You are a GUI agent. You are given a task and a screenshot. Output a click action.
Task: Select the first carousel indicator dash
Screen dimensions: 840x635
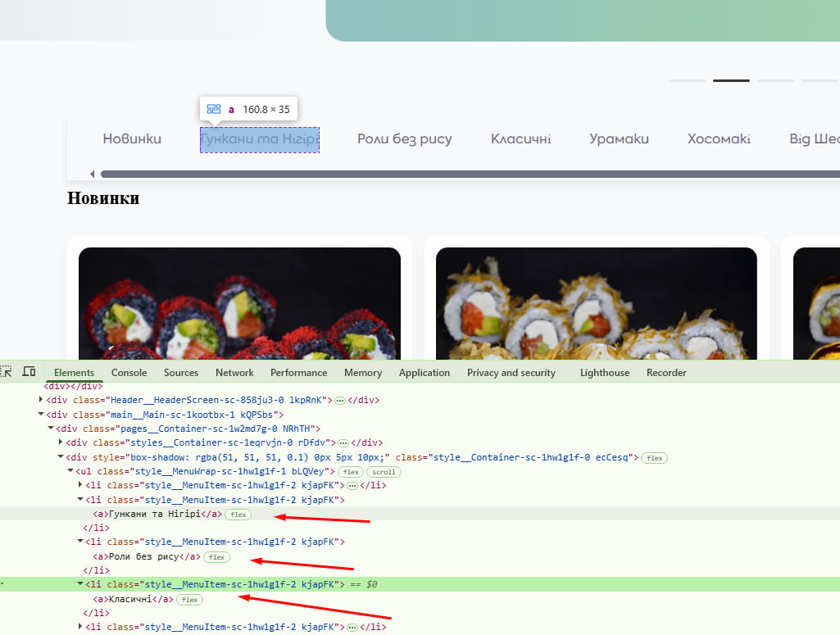pyautogui.click(x=687, y=80)
